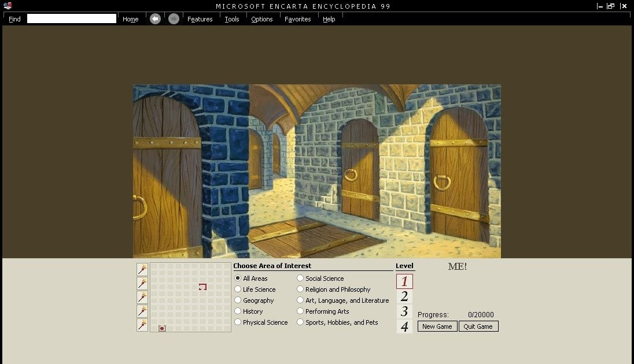The image size is (634, 364).
Task: Select the History radio button
Action: [x=238, y=311]
